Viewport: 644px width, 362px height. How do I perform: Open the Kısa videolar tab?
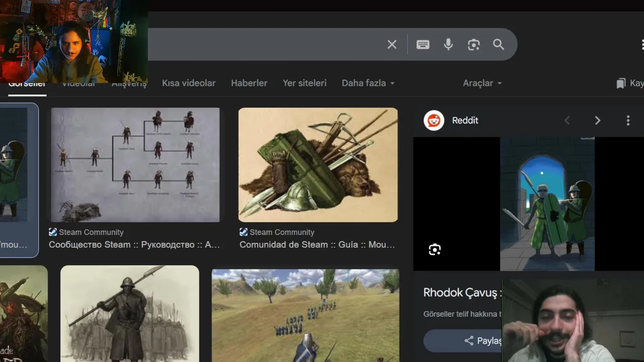point(189,83)
